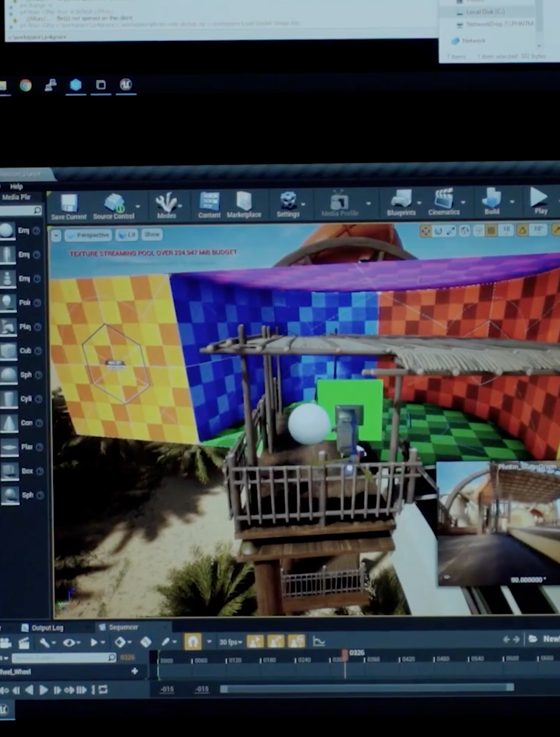Click the Sequencer track search field

[64, 658]
